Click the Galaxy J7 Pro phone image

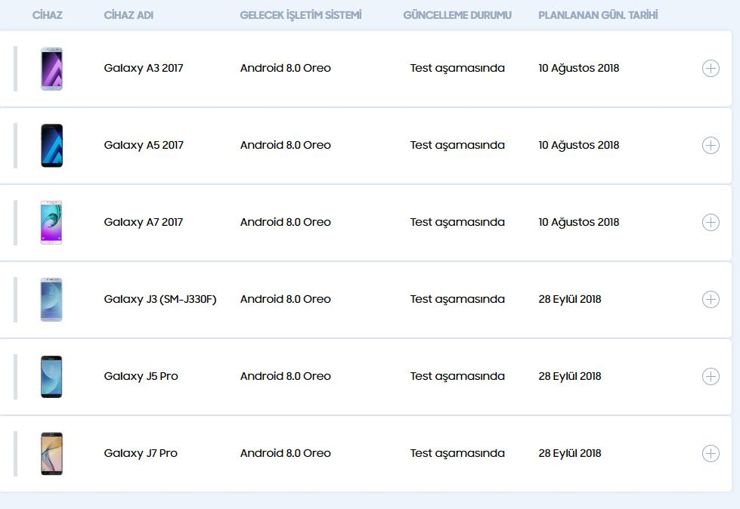[x=51, y=453]
